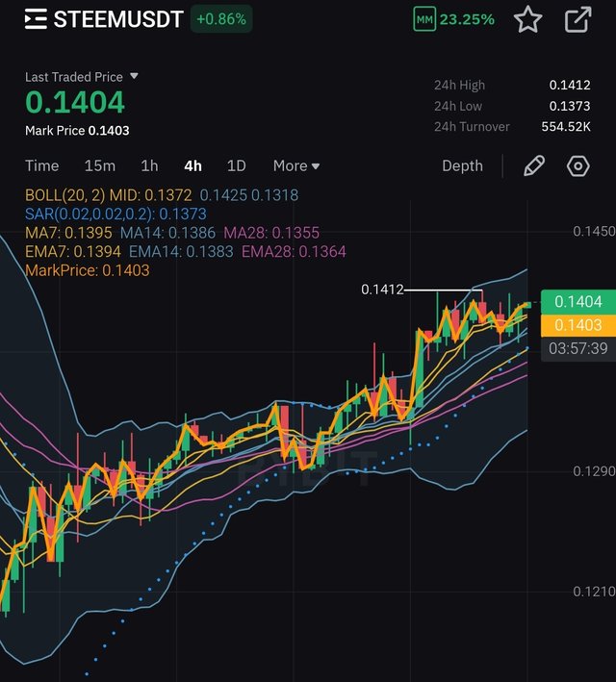The height and width of the screenshot is (682, 616).
Task: Tap the 24h Low value 0.1373
Action: [570, 106]
